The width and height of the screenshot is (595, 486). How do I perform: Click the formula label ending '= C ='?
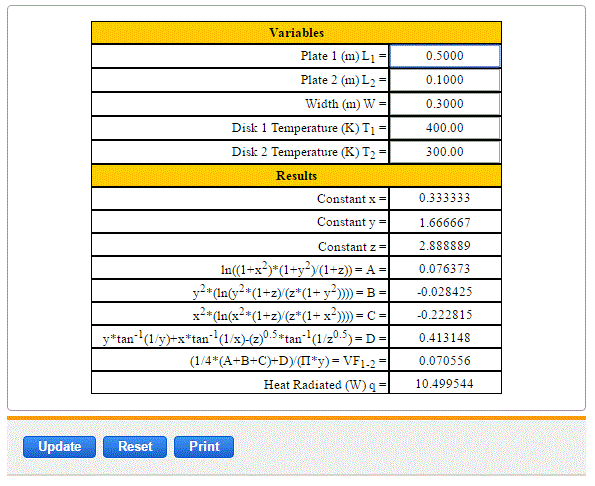[290, 315]
